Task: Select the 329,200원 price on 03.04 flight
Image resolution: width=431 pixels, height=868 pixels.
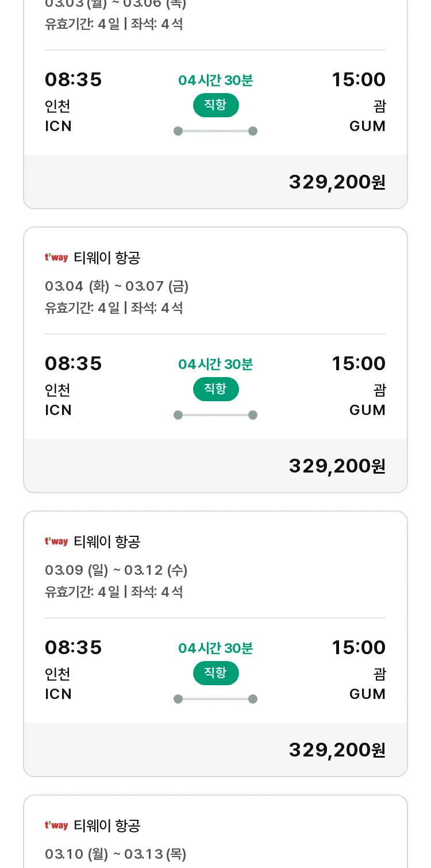Action: click(337, 466)
